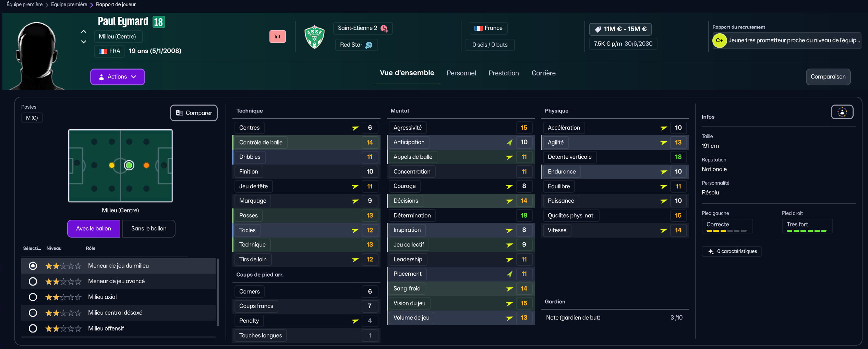Click the sparkle icon by 0 caractéristiques
Screen dimensions: 868x349
(x=711, y=251)
